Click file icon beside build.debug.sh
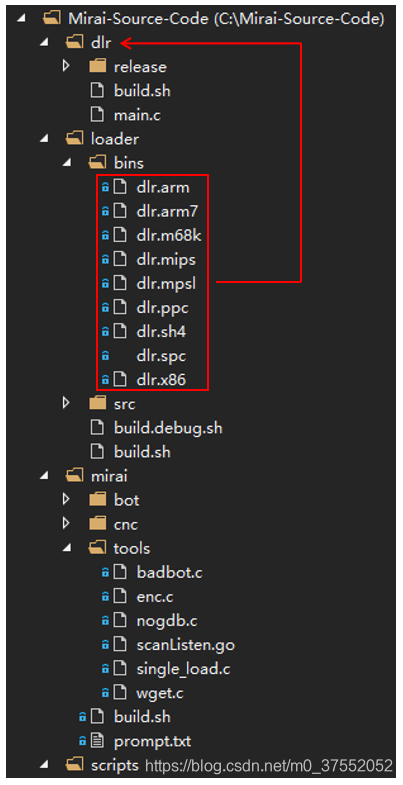Viewport: 403px width, 785px height. 97,428
